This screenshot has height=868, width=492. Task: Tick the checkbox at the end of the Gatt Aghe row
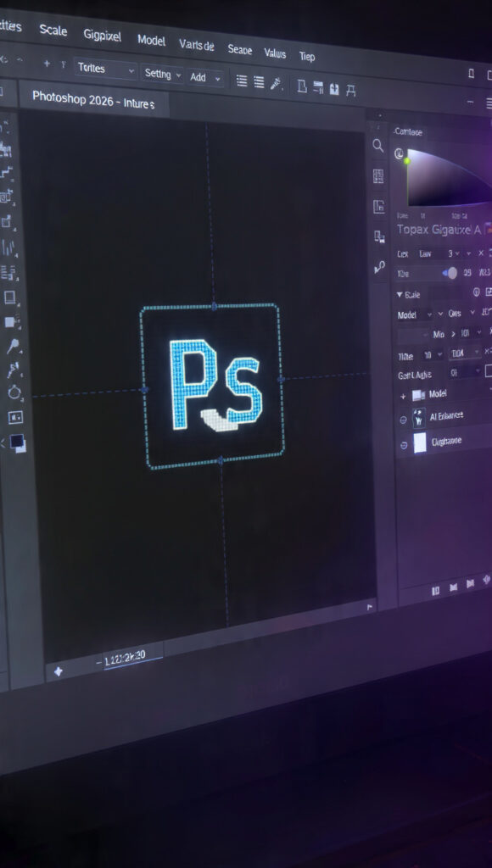[x=489, y=370]
